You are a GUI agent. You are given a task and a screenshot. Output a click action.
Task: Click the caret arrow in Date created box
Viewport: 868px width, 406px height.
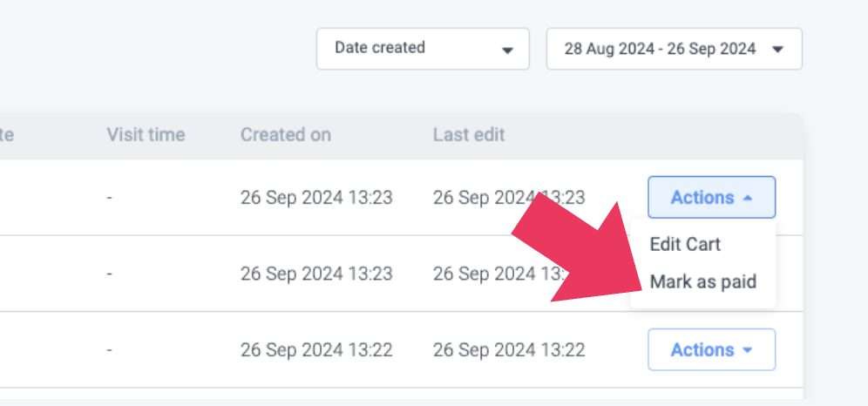point(507,51)
